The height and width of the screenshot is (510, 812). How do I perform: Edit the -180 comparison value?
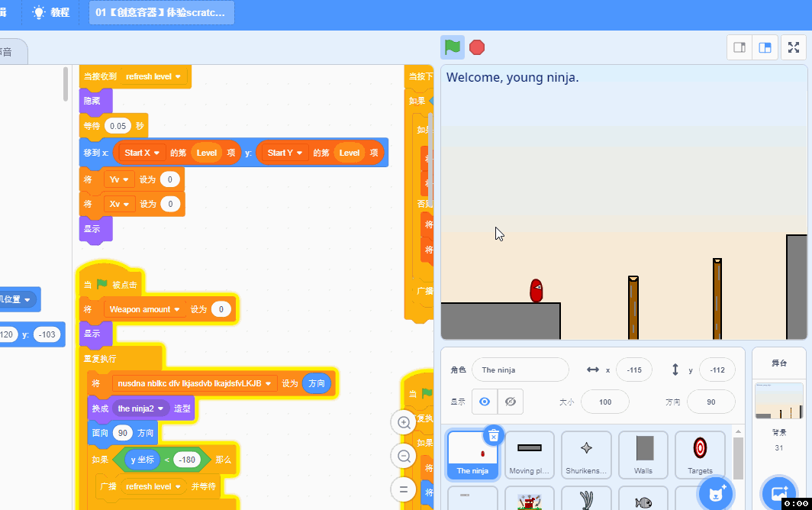click(187, 460)
